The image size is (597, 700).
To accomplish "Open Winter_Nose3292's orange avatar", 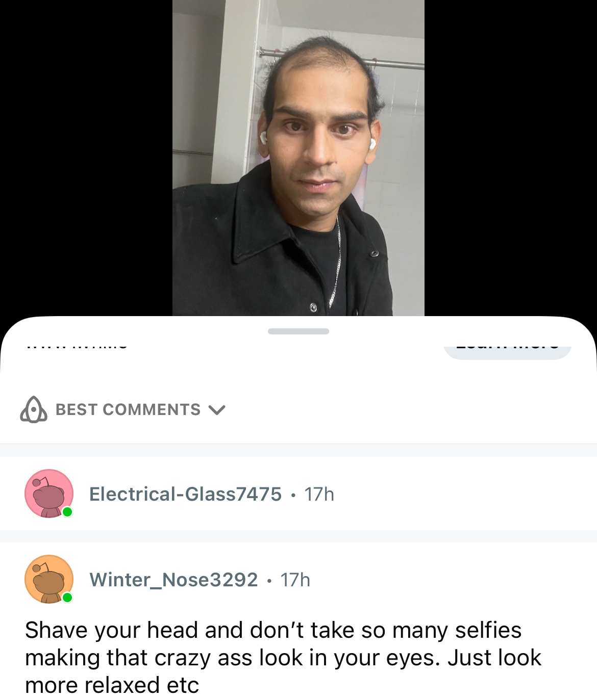I will 49,579.
